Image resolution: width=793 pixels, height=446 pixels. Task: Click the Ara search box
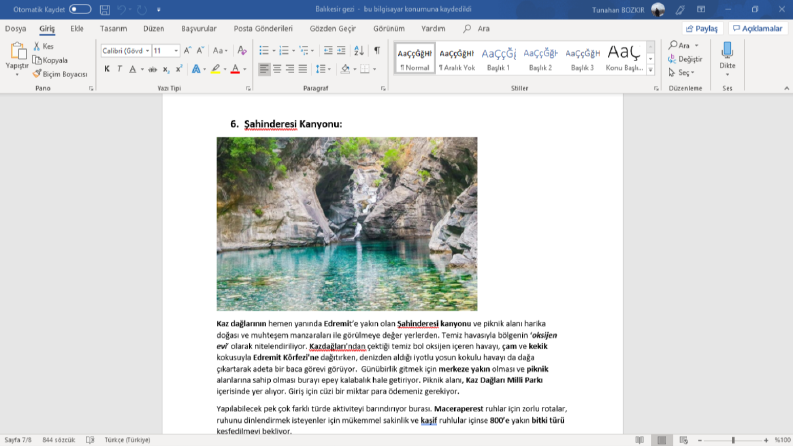(x=477, y=28)
